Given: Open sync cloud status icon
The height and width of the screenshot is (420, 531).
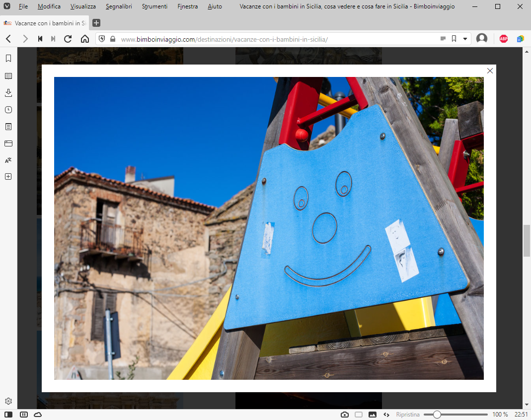Looking at the screenshot, I should point(38,415).
